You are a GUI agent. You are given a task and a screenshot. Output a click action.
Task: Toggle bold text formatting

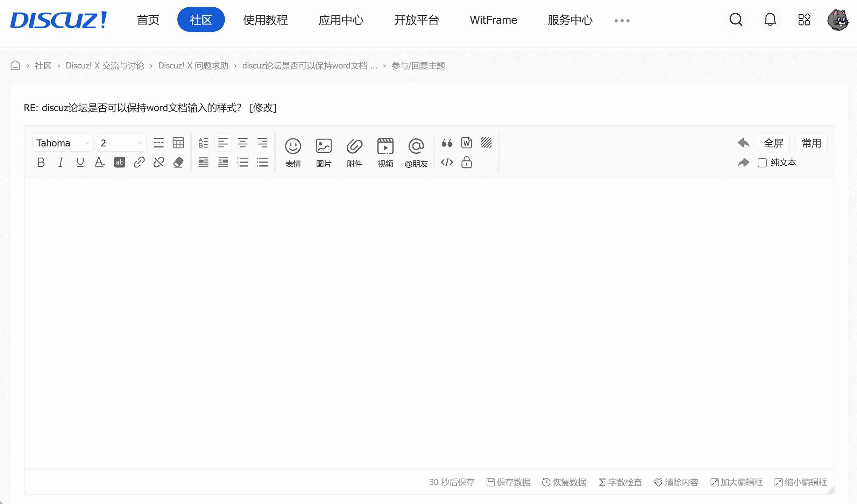41,163
